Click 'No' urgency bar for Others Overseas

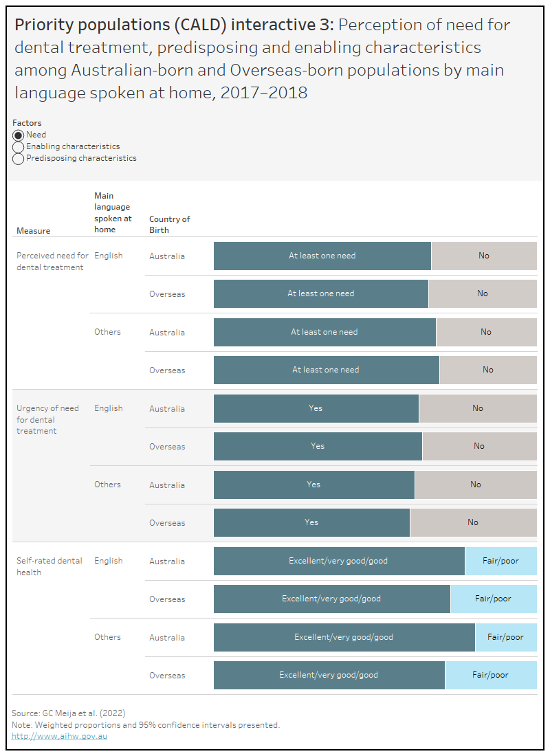[473, 522]
